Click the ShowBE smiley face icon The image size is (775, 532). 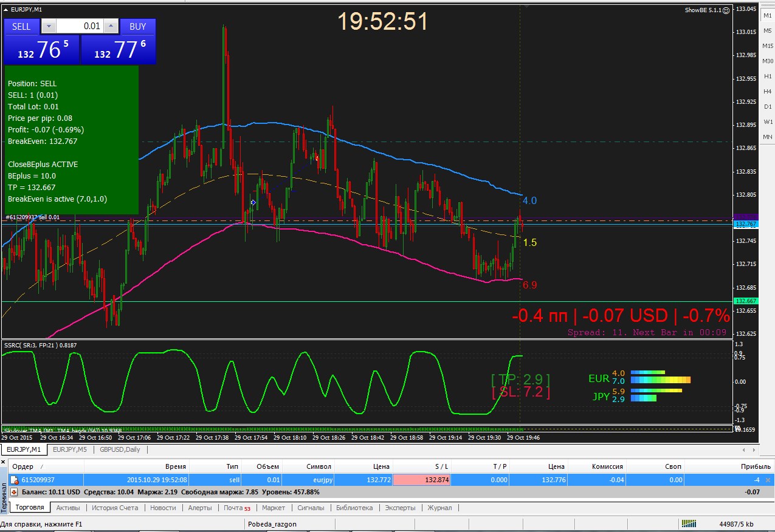726,10
